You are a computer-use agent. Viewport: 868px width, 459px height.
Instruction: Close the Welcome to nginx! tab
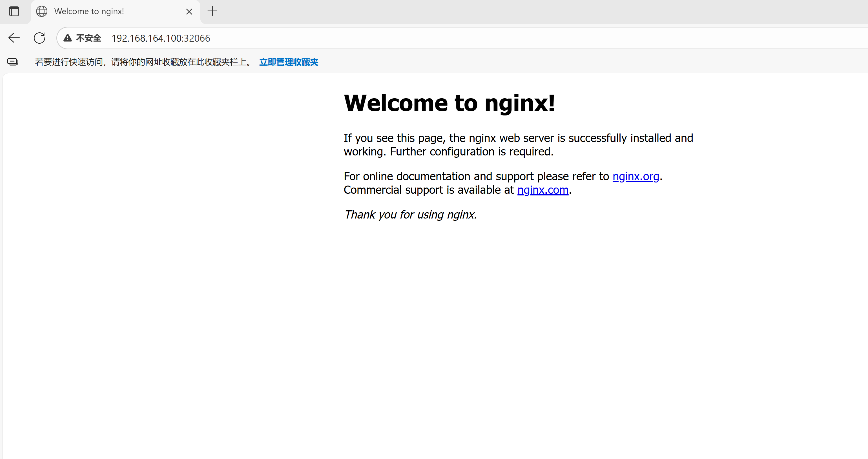(189, 12)
